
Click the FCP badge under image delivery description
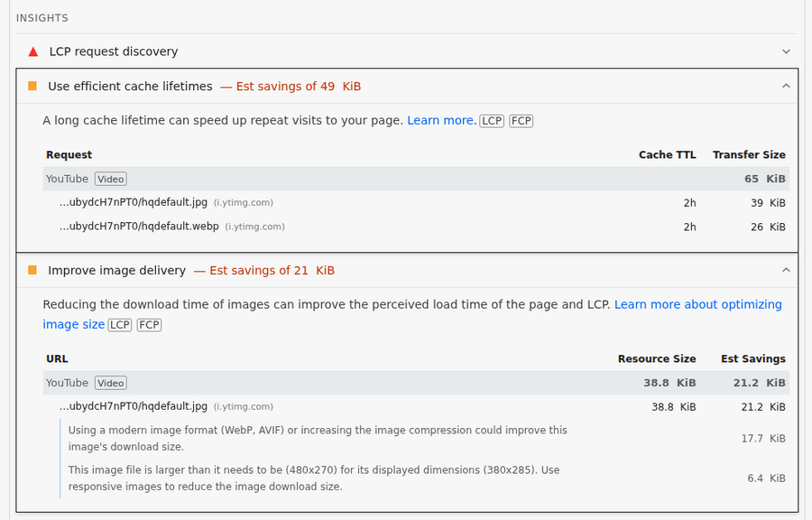(150, 325)
